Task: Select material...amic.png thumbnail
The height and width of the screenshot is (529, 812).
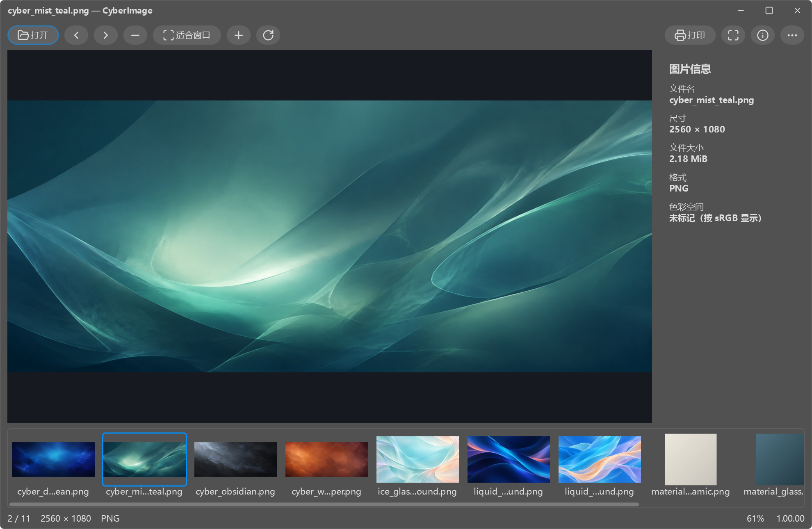Action: pyautogui.click(x=691, y=465)
